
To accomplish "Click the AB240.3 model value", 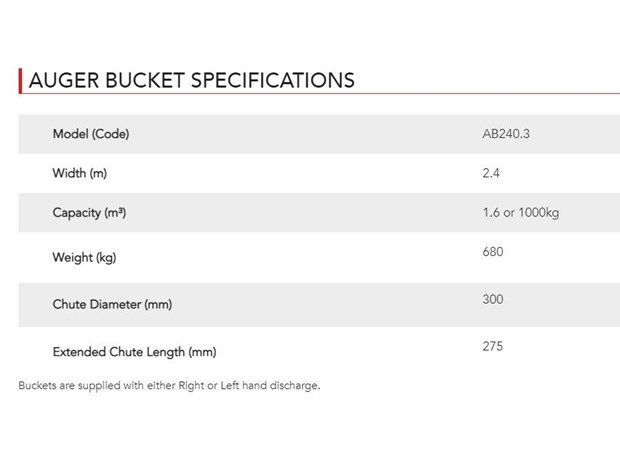I will coord(506,134).
